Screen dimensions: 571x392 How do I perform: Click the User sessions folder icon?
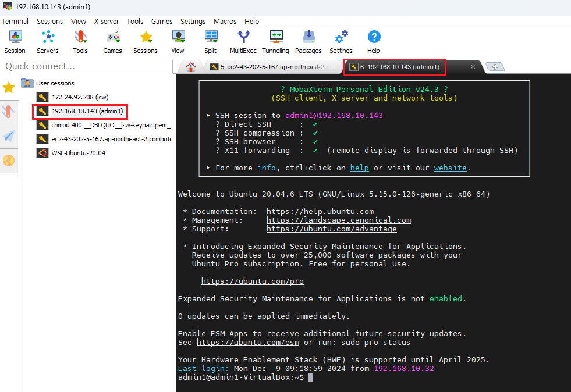point(27,83)
